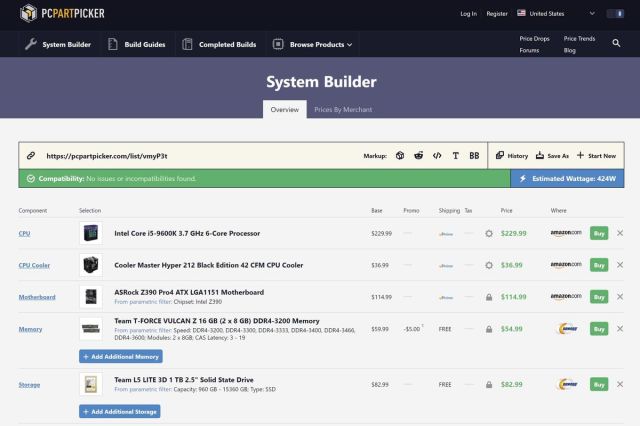Click Save As button
Viewport: 640px width, 426px height.
tap(552, 155)
